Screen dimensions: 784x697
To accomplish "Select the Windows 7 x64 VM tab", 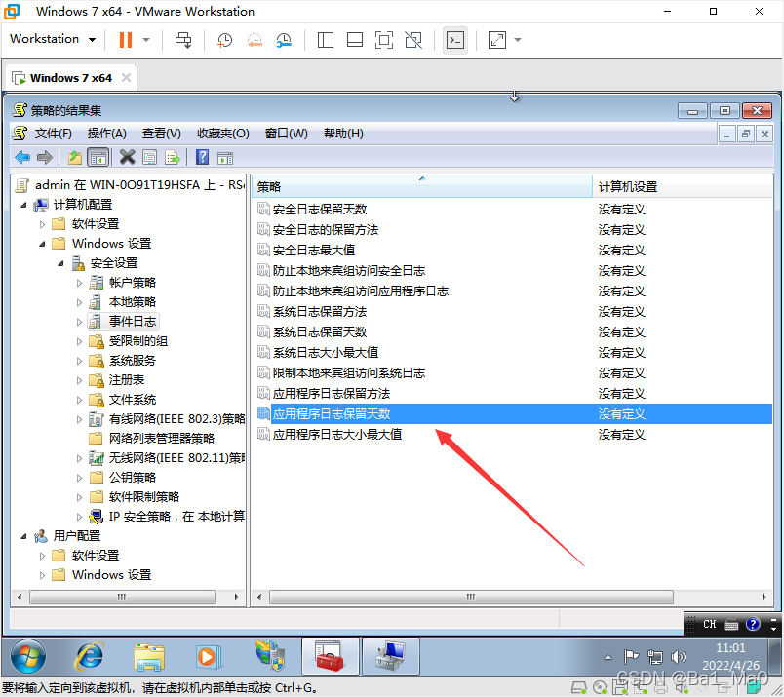I will (70, 78).
